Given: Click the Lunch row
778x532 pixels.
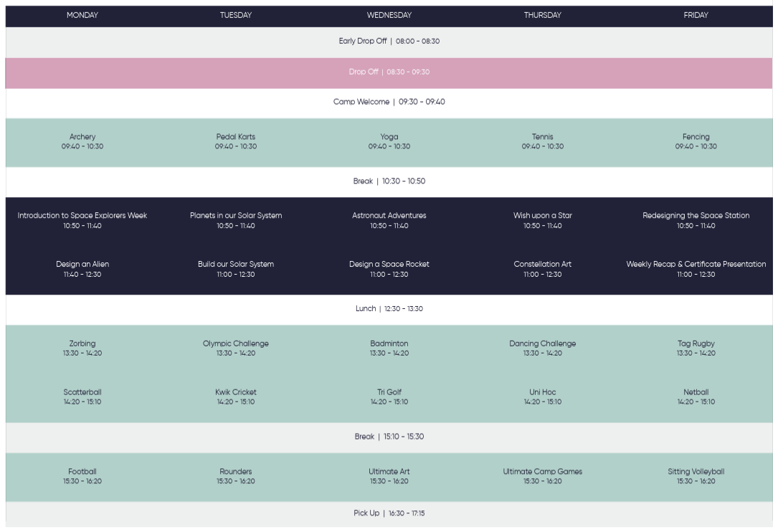Looking at the screenshot, I should pos(389,309).
